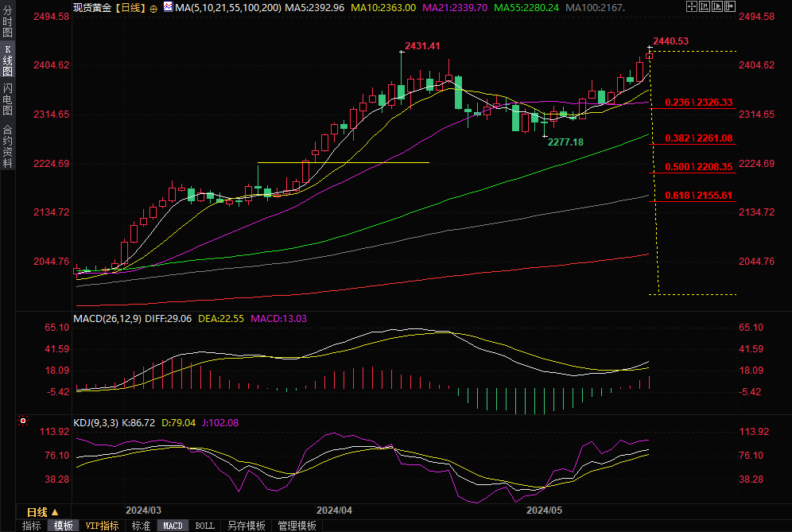Select the 标准 template option
The width and height of the screenshot is (792, 532).
[141, 526]
